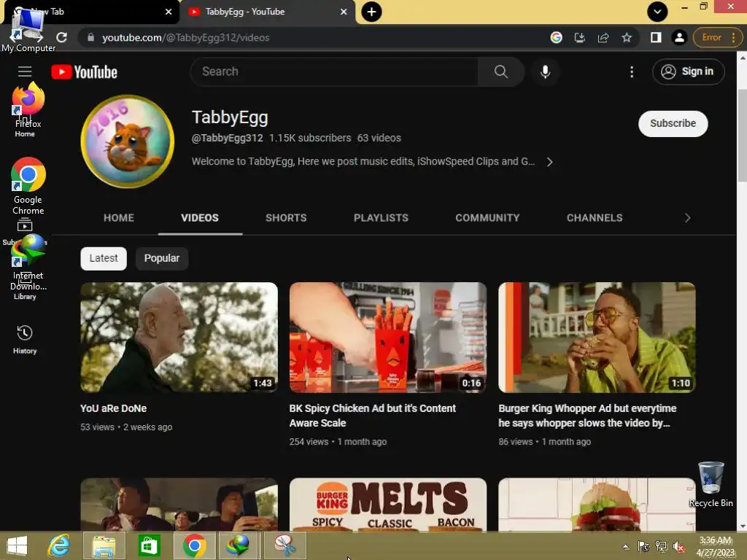Open the YoU aRe DoNe video thumbnail
The image size is (747, 560).
(x=179, y=337)
